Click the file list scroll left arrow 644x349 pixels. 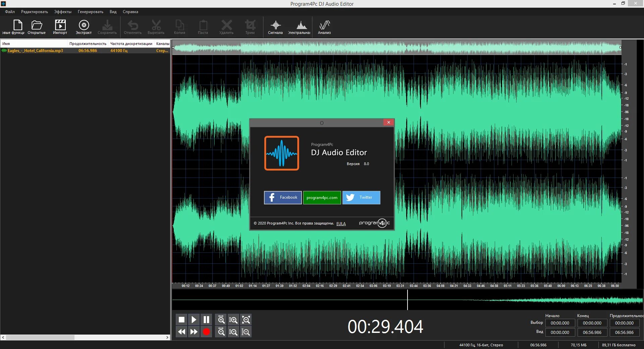(3, 338)
